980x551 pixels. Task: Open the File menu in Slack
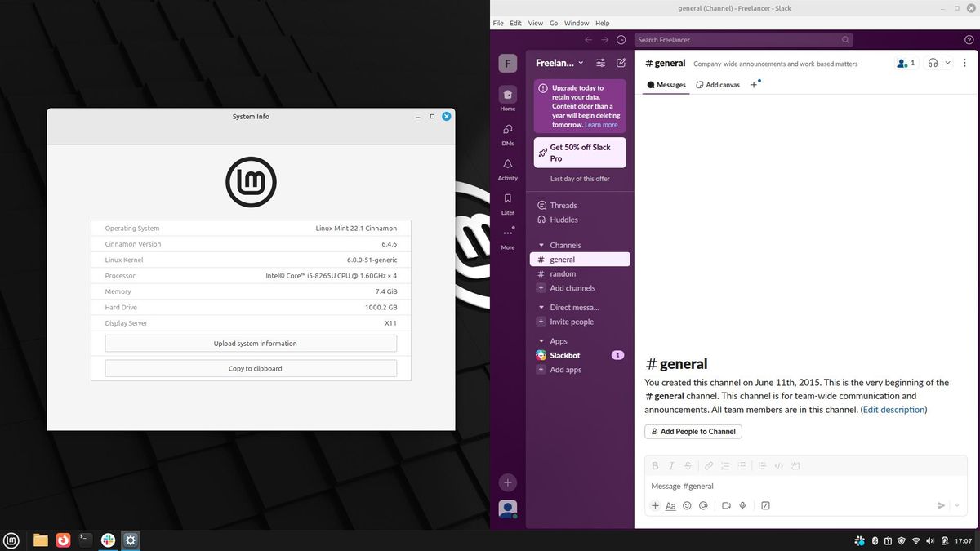pyautogui.click(x=498, y=23)
